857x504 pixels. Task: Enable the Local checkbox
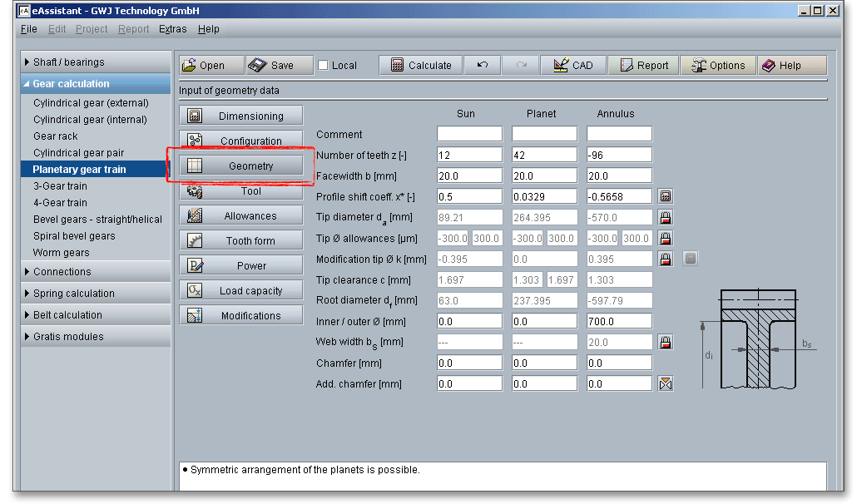pos(324,66)
